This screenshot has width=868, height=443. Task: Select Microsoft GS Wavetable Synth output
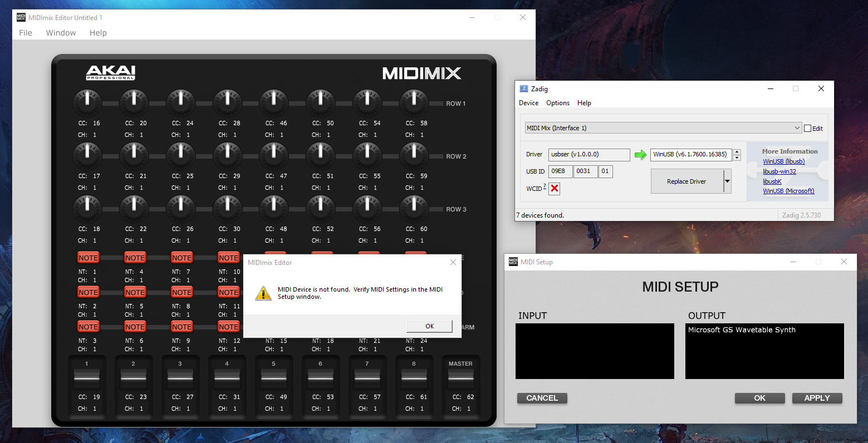pos(742,330)
